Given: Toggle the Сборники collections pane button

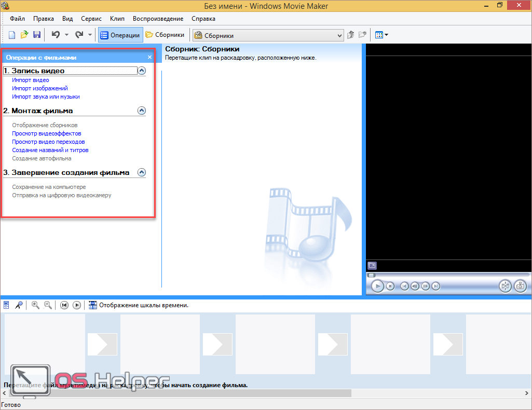Looking at the screenshot, I should tap(165, 35).
